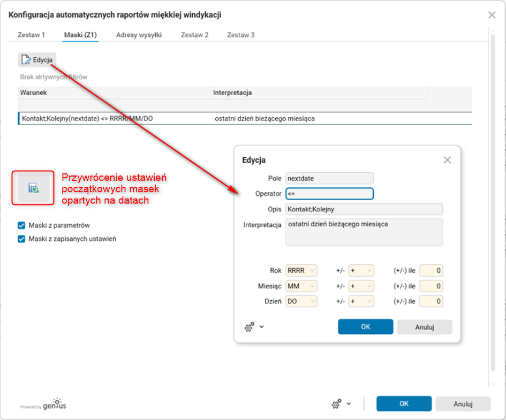Viewport: 506px width, 420px height.
Task: Disable the Maski z zapisanych ustawień checkbox
Action: [21, 239]
